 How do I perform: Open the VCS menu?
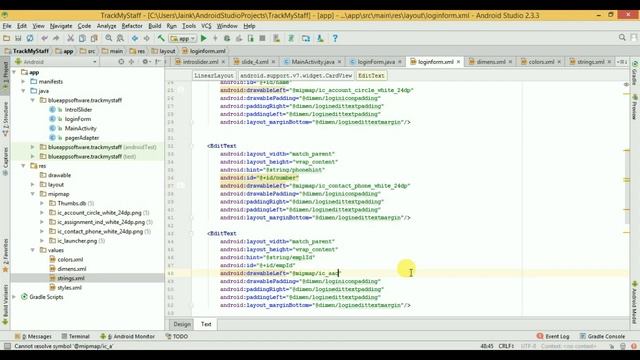pyautogui.click(x=206, y=26)
